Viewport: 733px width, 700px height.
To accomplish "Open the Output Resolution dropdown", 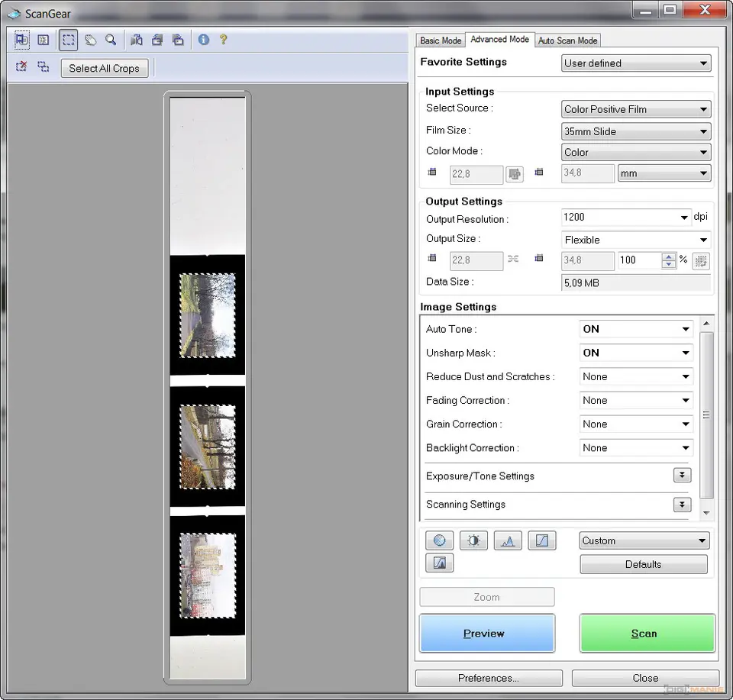I will pos(626,218).
